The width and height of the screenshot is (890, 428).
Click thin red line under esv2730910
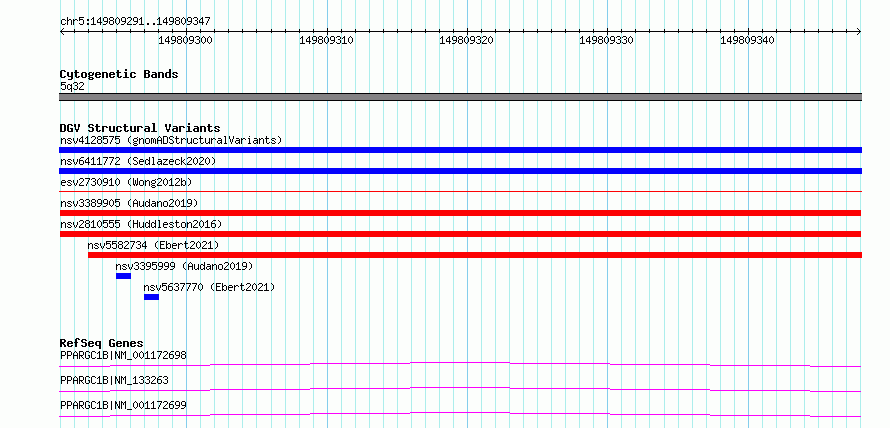coord(460,192)
